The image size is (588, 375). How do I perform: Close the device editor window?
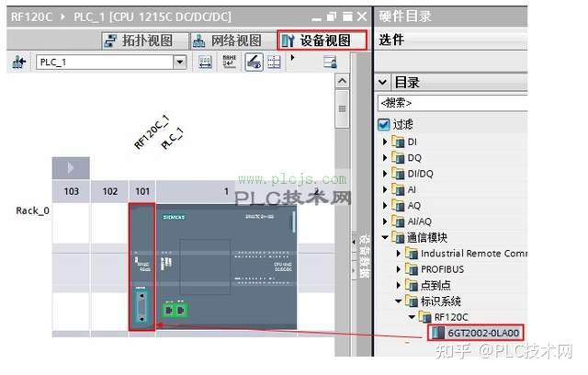(362, 17)
